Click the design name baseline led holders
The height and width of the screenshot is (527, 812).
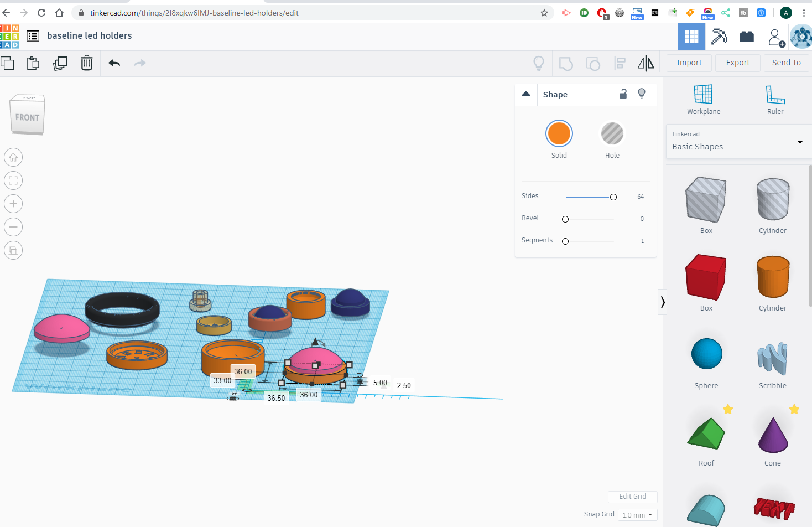(x=90, y=36)
